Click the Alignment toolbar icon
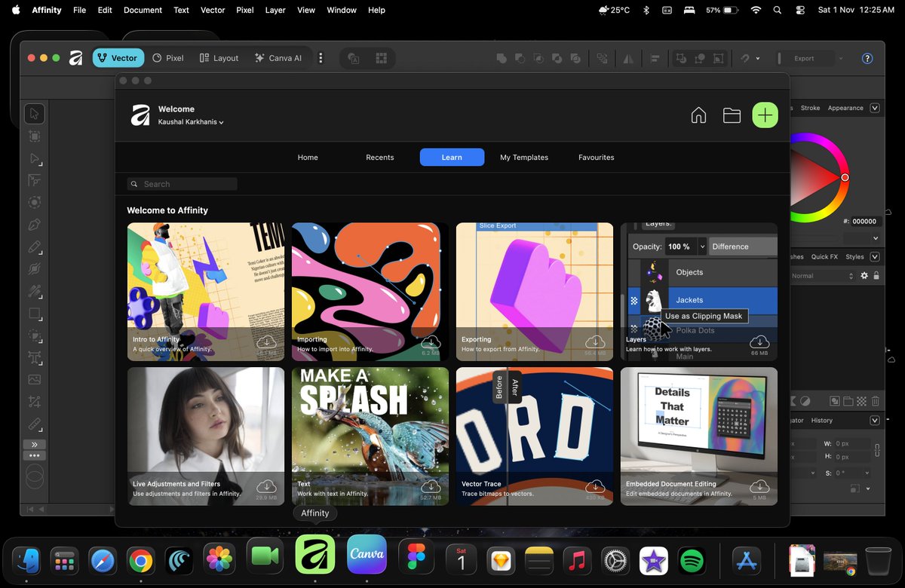This screenshot has height=588, width=905. 655,58
